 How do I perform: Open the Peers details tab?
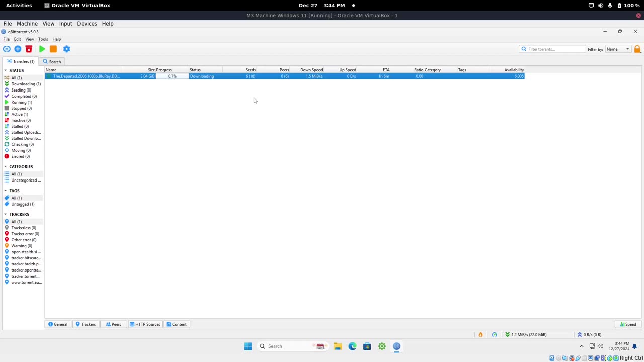point(113,324)
